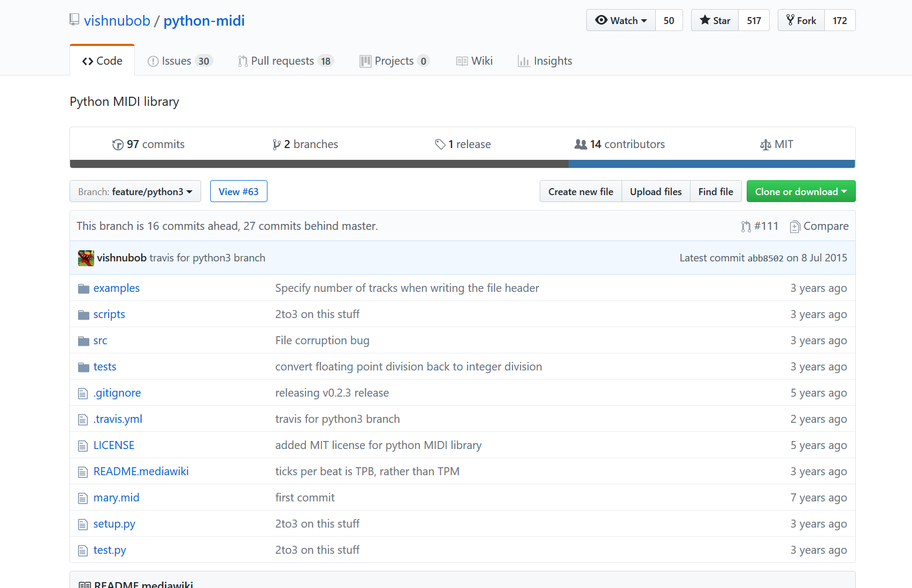View the 97 commits list
This screenshot has width=912, height=588.
tap(148, 144)
